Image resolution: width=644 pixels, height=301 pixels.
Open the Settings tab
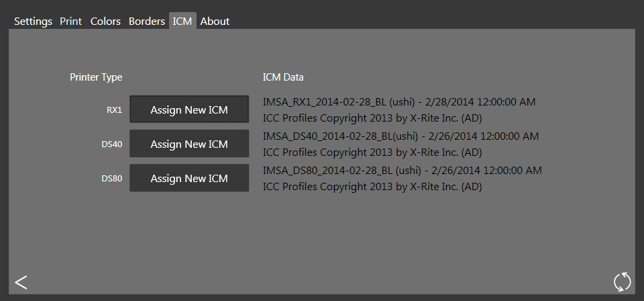tap(34, 21)
